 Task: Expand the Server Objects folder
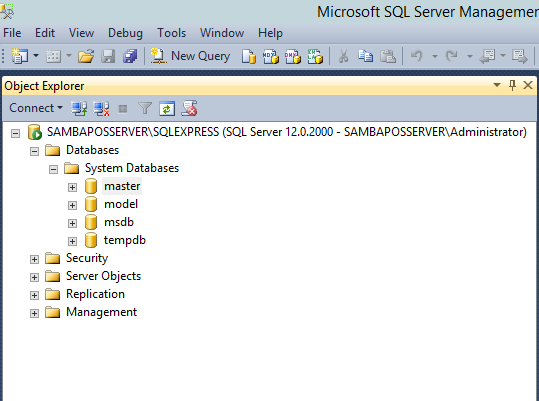click(x=34, y=277)
